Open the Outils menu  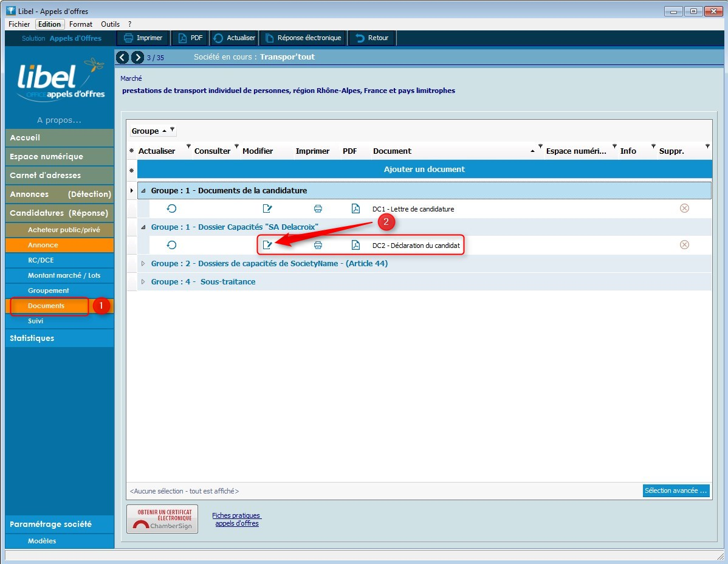click(111, 24)
